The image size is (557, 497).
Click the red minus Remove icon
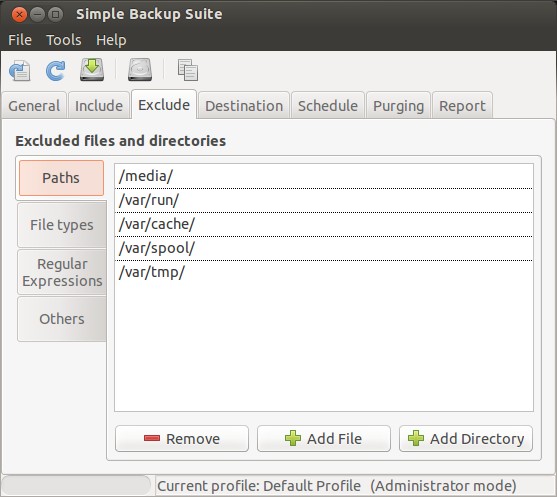click(152, 438)
